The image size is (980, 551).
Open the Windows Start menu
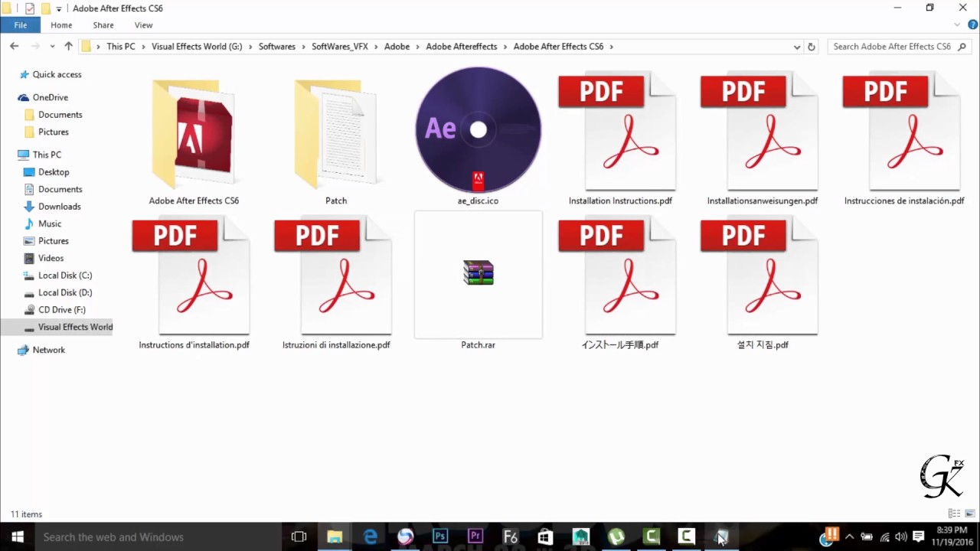(18, 537)
